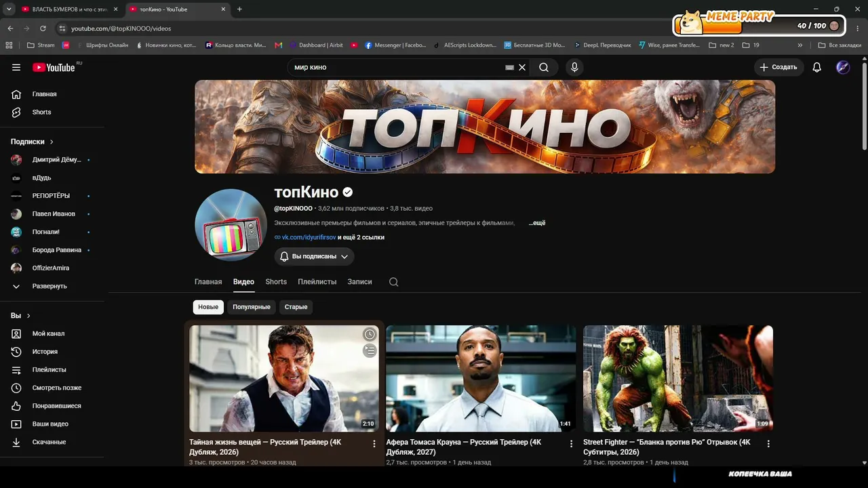Select the Видео tab

tap(243, 282)
